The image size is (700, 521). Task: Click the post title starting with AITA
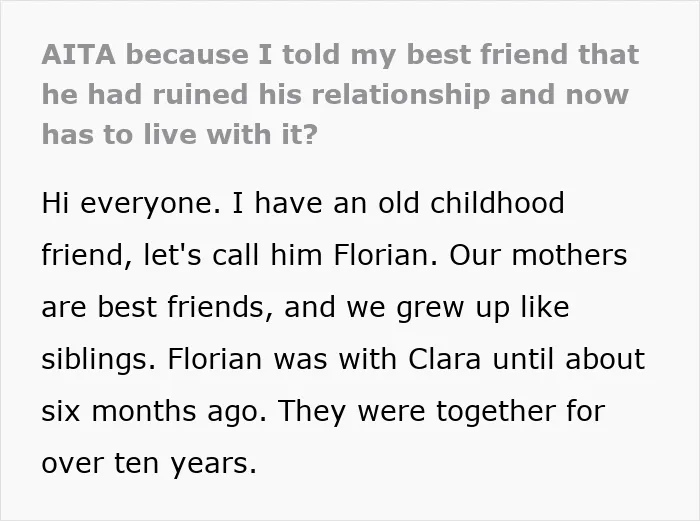coord(340,94)
